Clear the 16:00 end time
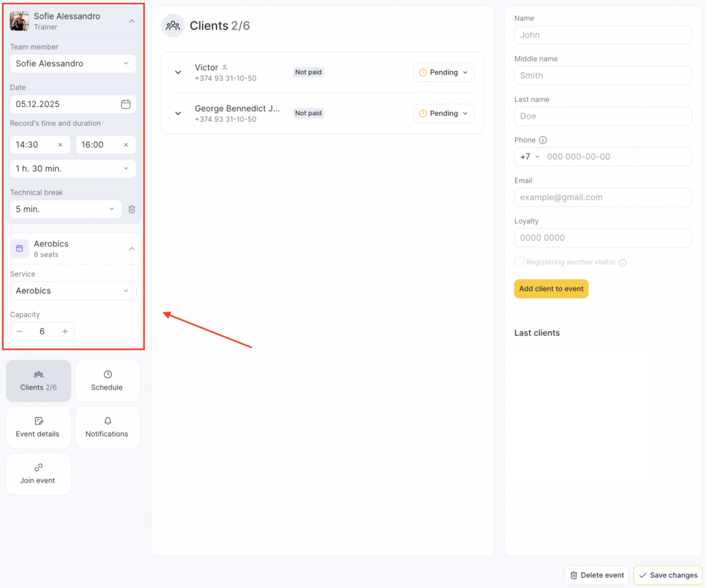Viewport: 706px width, 588px height. point(125,145)
